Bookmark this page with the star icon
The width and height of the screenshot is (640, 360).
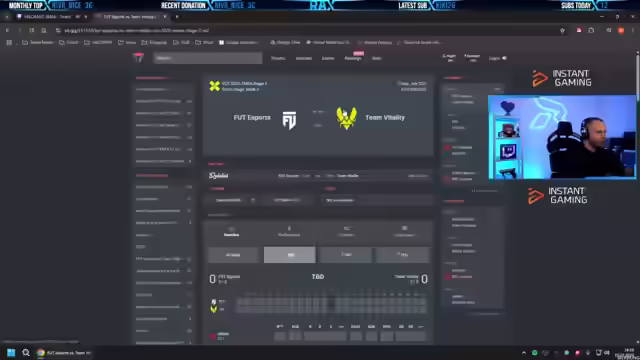coord(562,31)
